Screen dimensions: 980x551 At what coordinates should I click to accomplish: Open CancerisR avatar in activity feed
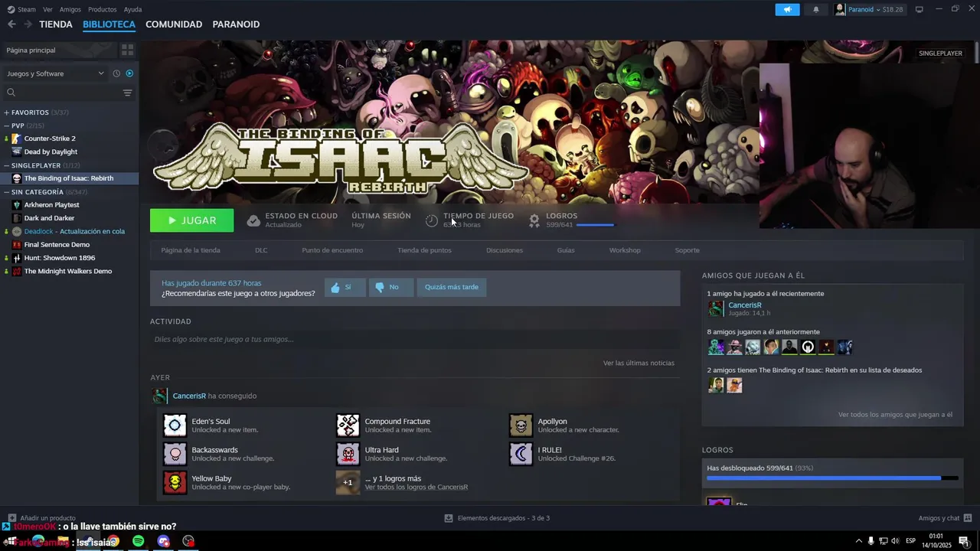[x=159, y=396]
